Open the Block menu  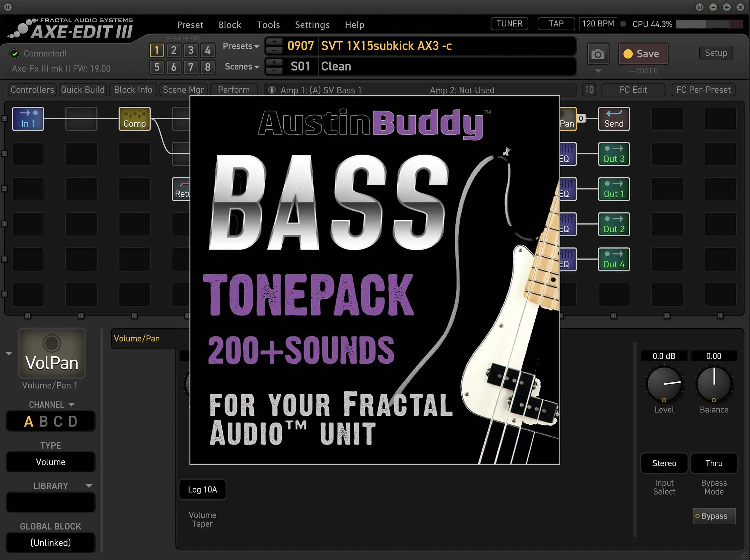[230, 25]
